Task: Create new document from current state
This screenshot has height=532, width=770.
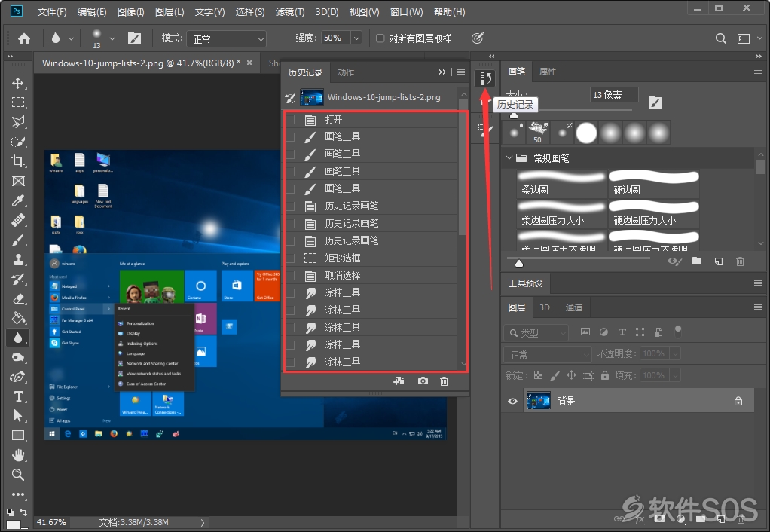Action: coord(399,381)
